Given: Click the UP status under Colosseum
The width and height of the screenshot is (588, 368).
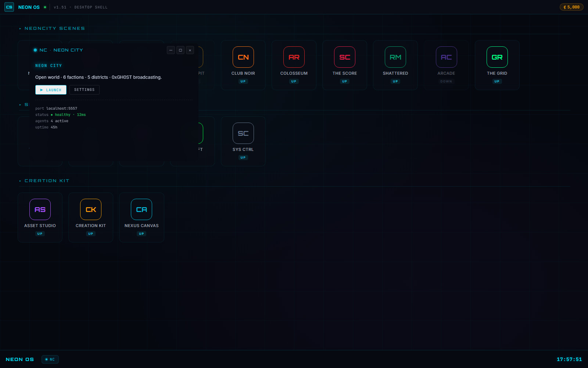Looking at the screenshot, I should click(x=294, y=81).
